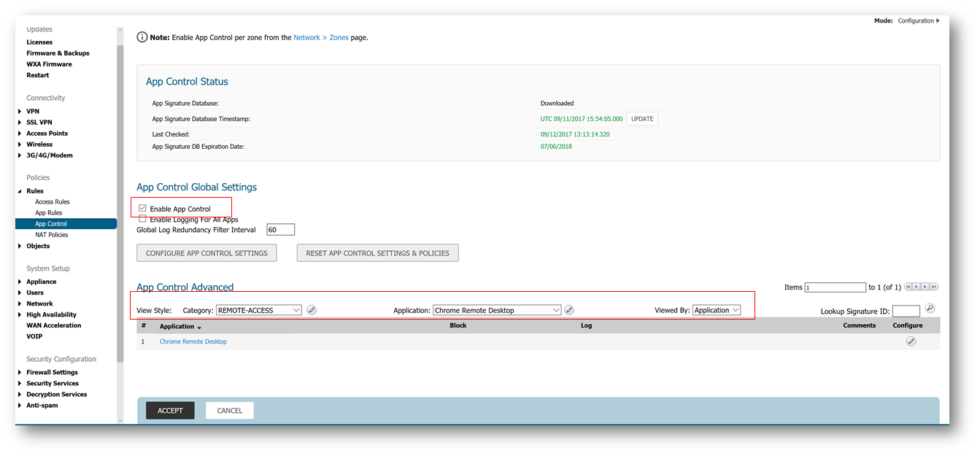
Task: Click the Configure App Control Settings button
Action: 207,253
